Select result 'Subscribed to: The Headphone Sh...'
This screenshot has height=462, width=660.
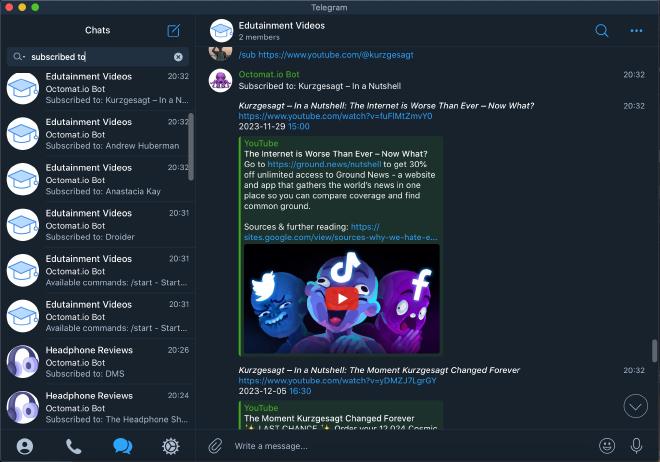click(98, 407)
